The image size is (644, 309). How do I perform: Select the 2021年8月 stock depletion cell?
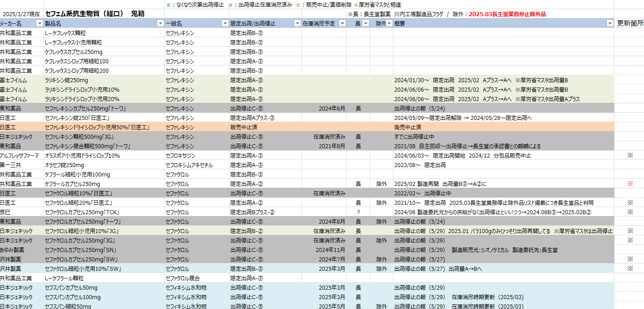[x=324, y=146]
